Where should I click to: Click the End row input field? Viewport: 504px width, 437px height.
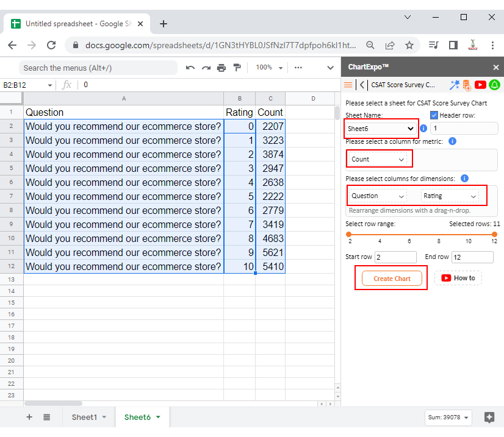point(472,257)
